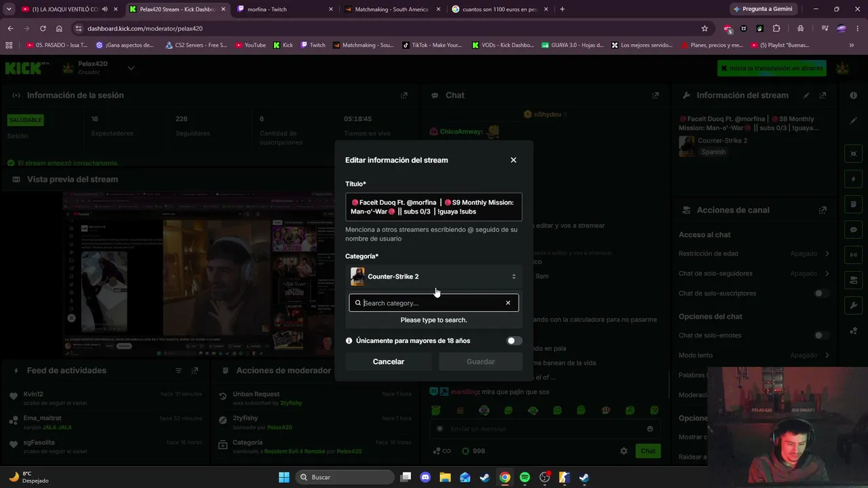This screenshot has width=868, height=488.
Task: Click the Guardar button
Action: pos(481,362)
